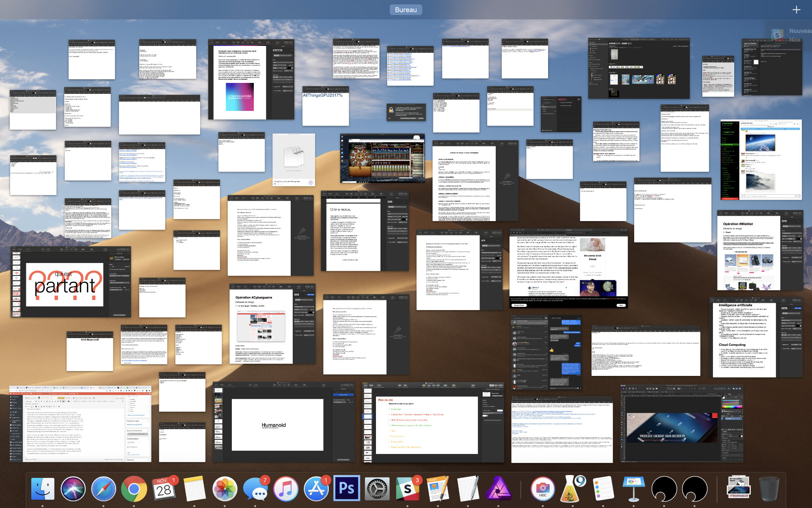Open Safari compass icon in Dock
The height and width of the screenshot is (508, 812).
pyautogui.click(x=103, y=489)
